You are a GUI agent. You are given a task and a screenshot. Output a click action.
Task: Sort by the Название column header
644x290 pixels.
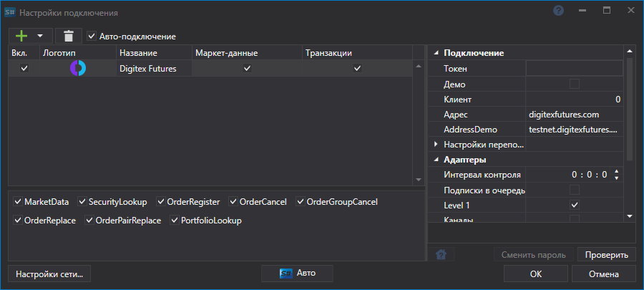coord(154,53)
